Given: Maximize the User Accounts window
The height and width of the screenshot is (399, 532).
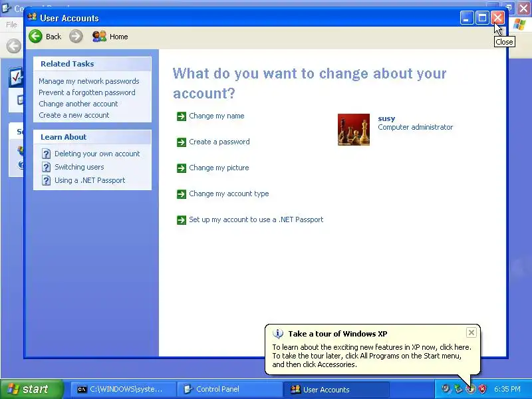Looking at the screenshot, I should click(x=482, y=18).
